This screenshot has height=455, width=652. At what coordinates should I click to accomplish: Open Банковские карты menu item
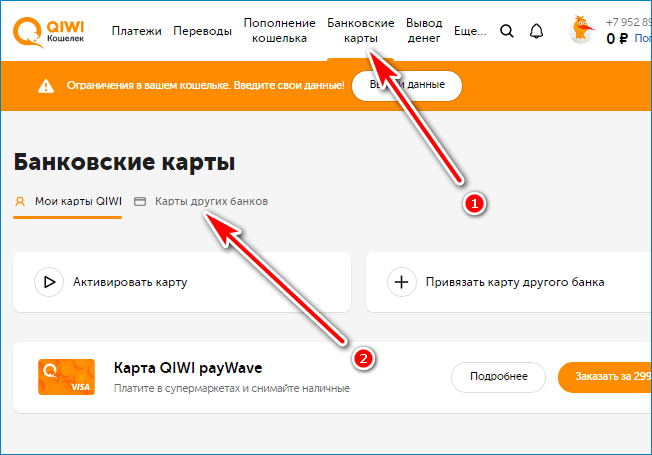361,30
